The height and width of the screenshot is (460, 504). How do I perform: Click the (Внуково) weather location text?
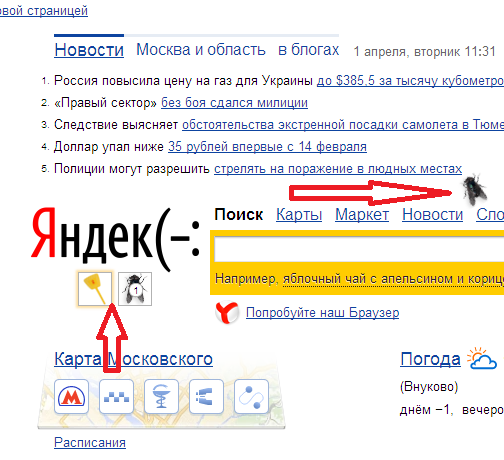click(x=429, y=387)
